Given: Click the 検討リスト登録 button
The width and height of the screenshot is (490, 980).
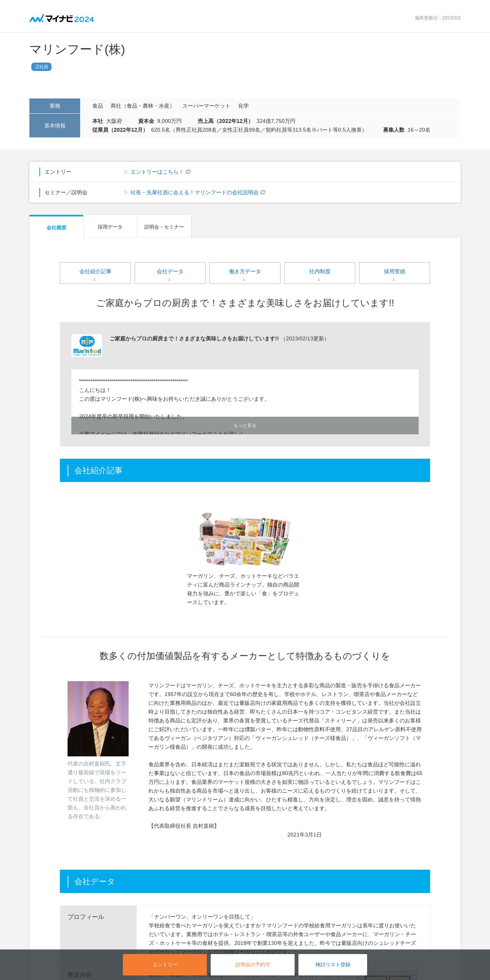Looking at the screenshot, I should point(333,965).
